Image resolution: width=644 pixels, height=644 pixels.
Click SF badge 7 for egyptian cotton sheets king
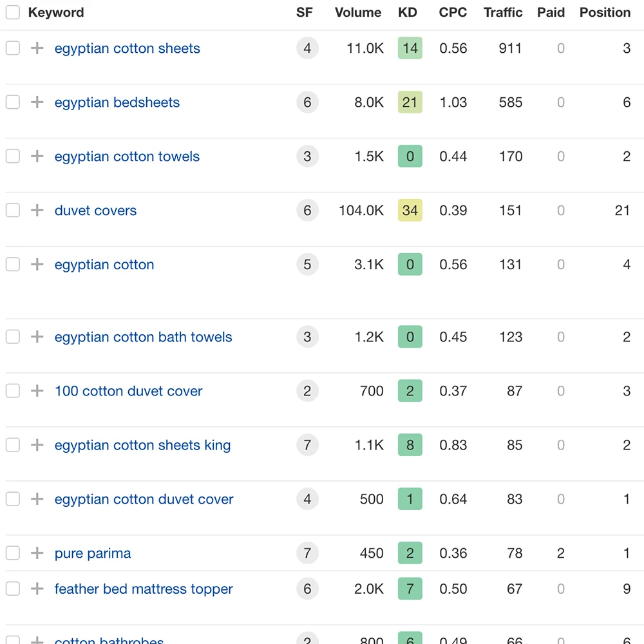click(307, 445)
